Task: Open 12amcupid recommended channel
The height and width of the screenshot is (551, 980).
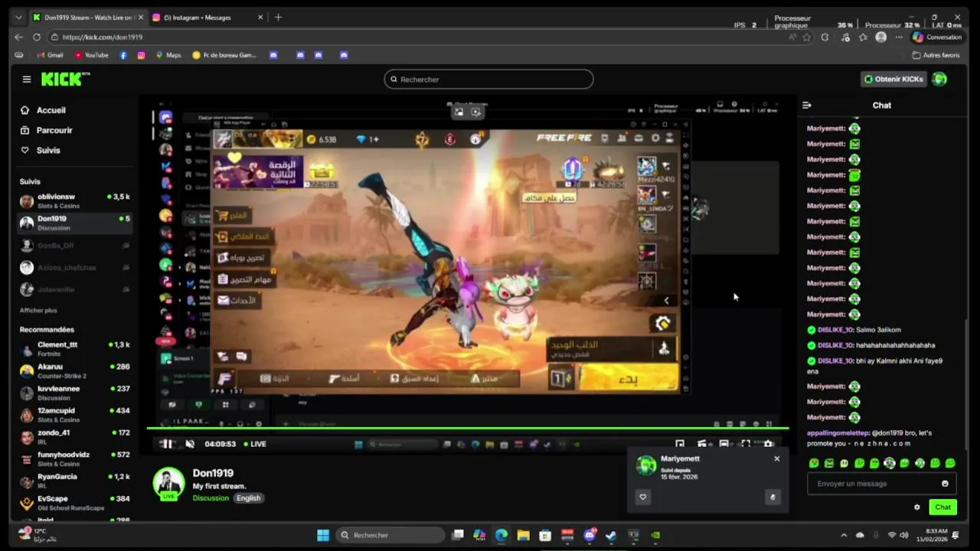Action: coord(74,415)
